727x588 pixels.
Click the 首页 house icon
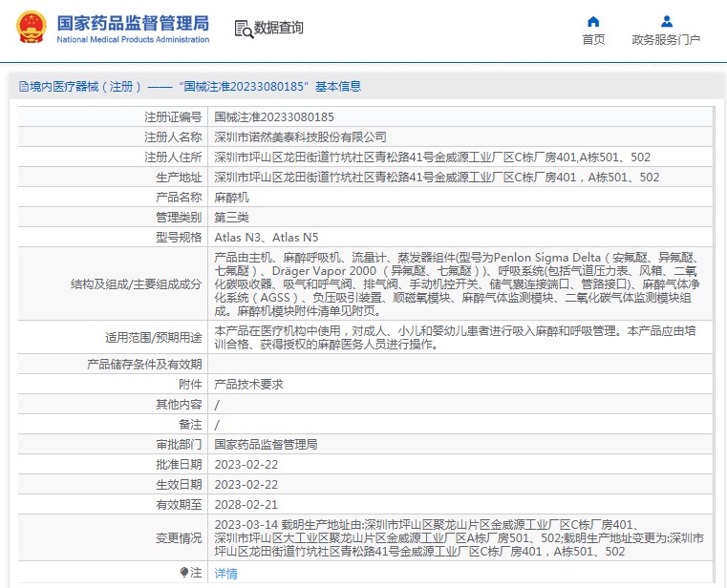coord(593,21)
